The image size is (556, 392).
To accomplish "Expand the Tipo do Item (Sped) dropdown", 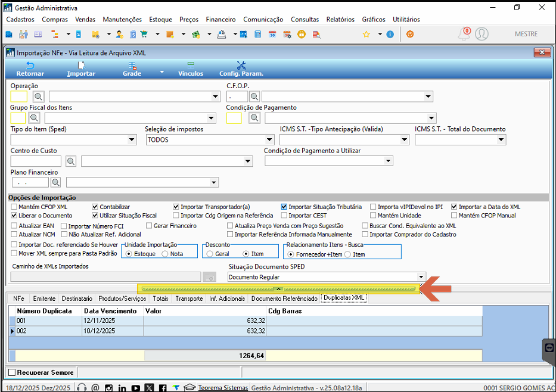I will tap(132, 140).
